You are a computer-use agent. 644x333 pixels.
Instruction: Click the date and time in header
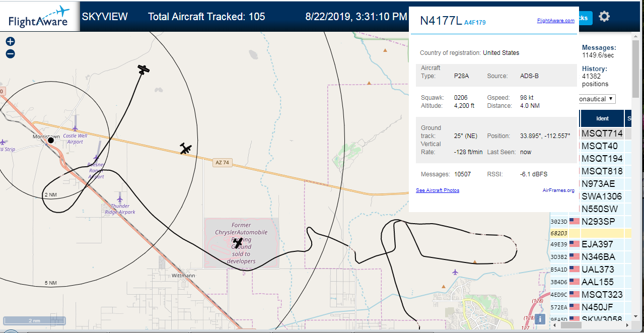pos(356,17)
